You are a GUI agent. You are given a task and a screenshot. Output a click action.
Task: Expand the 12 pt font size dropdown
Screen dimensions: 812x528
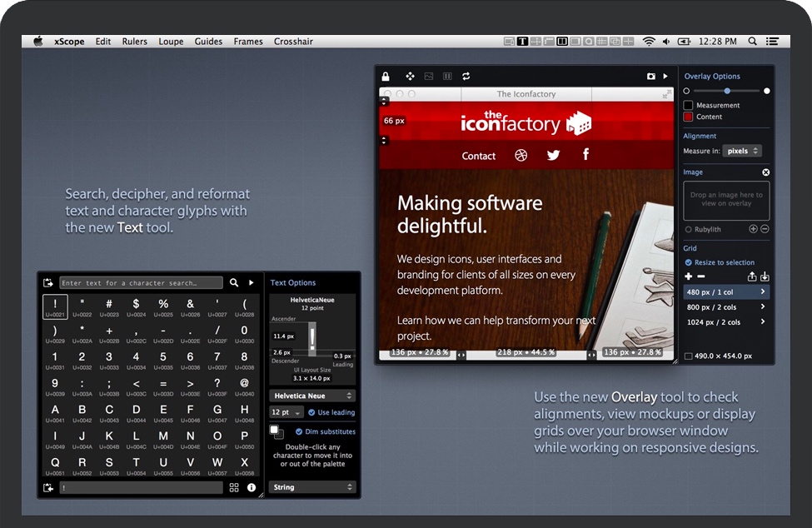pyautogui.click(x=286, y=412)
